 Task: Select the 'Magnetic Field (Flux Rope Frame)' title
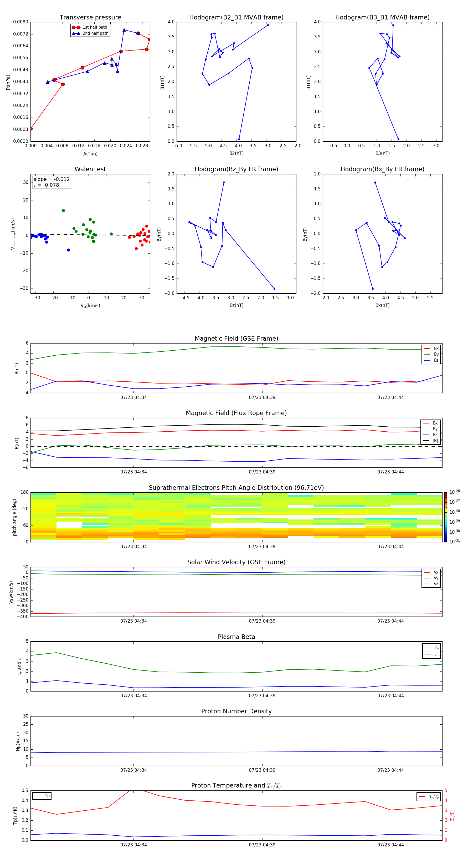[236, 413]
